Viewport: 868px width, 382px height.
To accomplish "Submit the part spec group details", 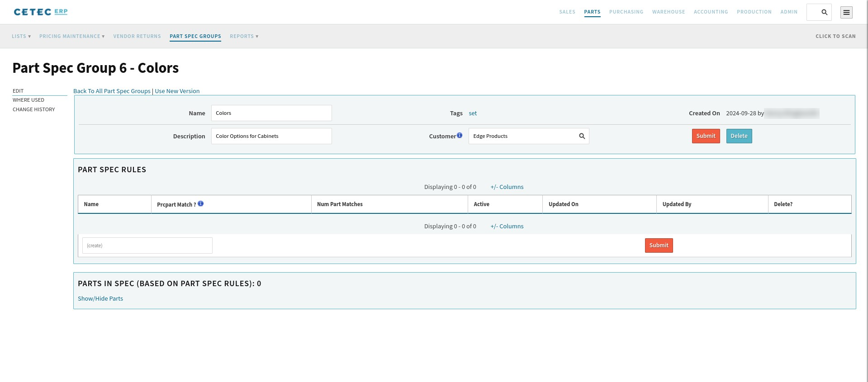I will (x=706, y=136).
